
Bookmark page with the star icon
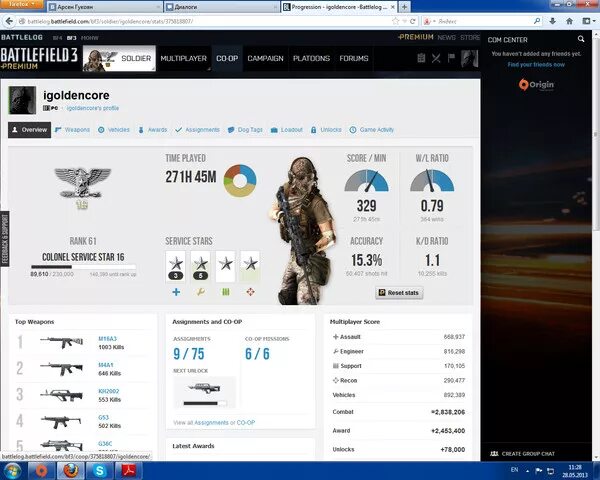tap(396, 21)
